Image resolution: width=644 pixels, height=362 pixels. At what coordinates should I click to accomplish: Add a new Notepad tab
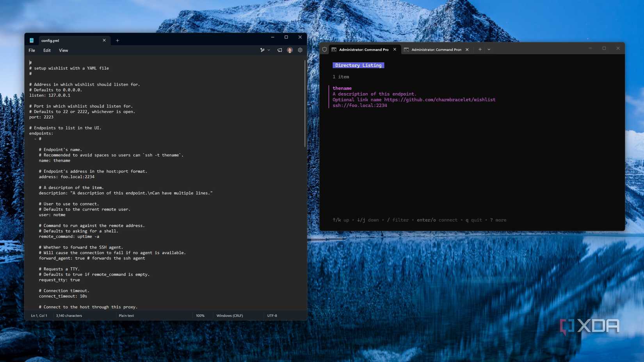(x=117, y=41)
